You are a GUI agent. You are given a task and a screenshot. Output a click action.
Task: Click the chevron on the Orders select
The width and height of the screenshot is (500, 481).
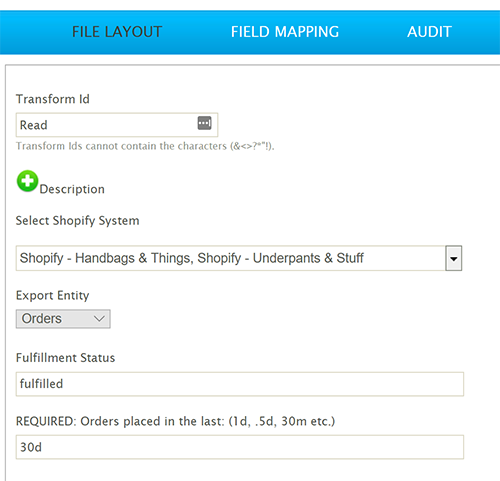pyautogui.click(x=99, y=319)
